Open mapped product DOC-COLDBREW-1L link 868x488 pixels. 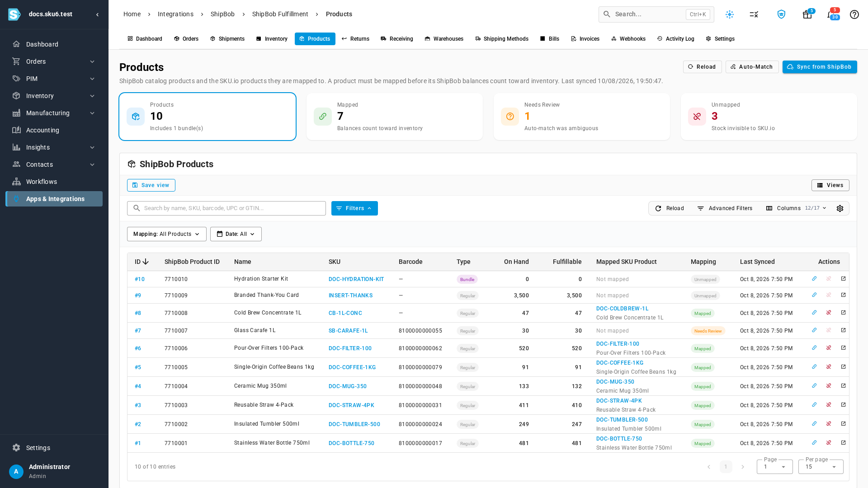[622, 309]
